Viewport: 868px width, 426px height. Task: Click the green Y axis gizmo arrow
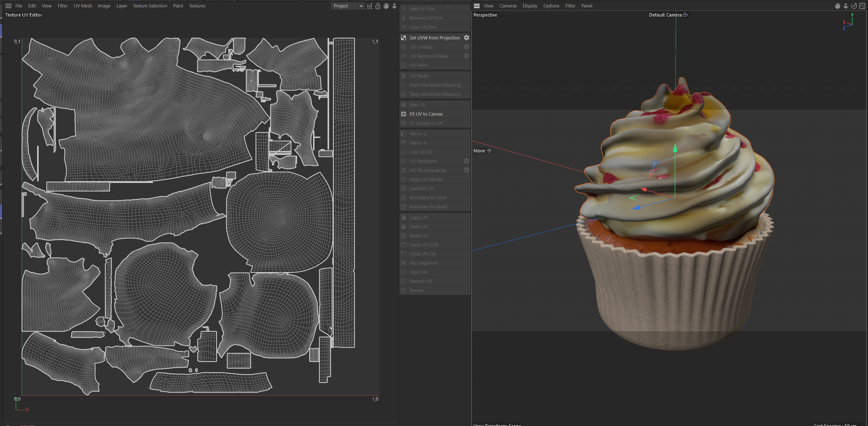[x=675, y=148]
